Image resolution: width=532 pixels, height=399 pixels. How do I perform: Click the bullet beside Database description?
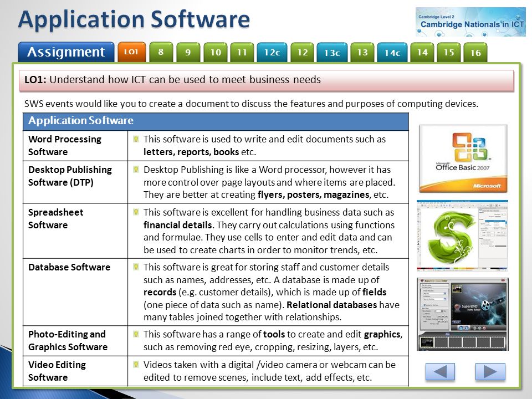point(136,267)
